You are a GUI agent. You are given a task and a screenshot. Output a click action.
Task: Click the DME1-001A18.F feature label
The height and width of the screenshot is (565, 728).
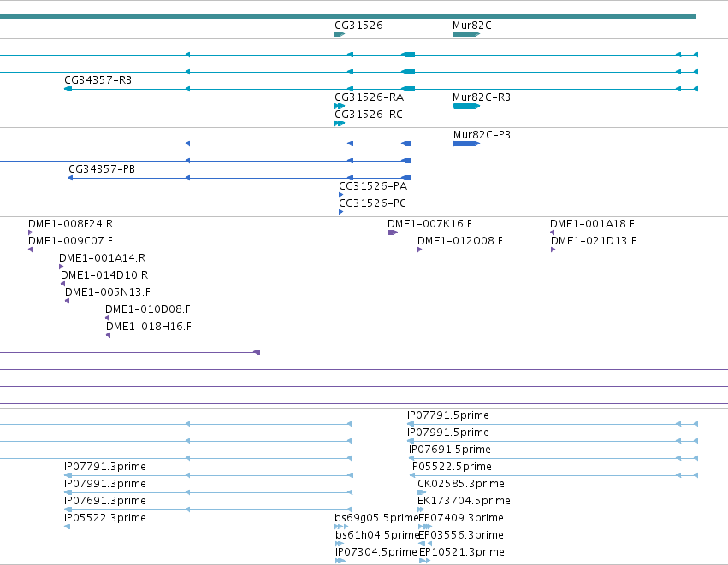tap(593, 224)
